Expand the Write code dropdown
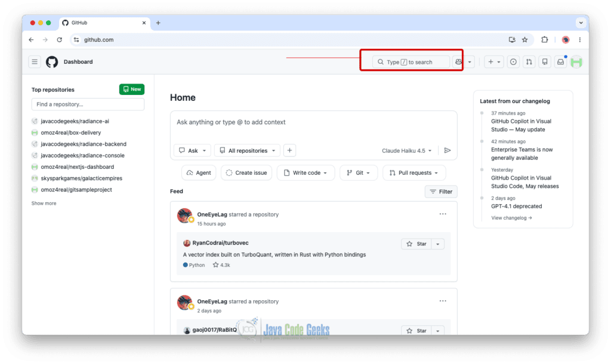This screenshot has height=364, width=611. click(305, 172)
